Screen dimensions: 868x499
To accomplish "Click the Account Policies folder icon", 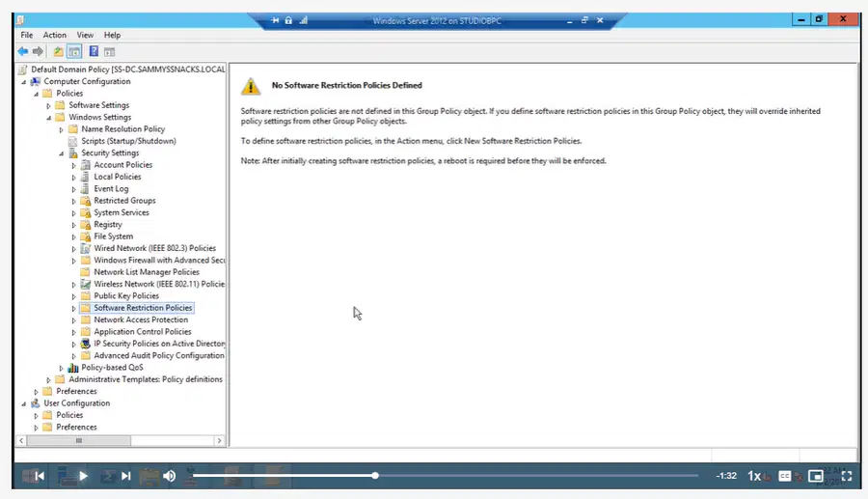I will point(85,165).
